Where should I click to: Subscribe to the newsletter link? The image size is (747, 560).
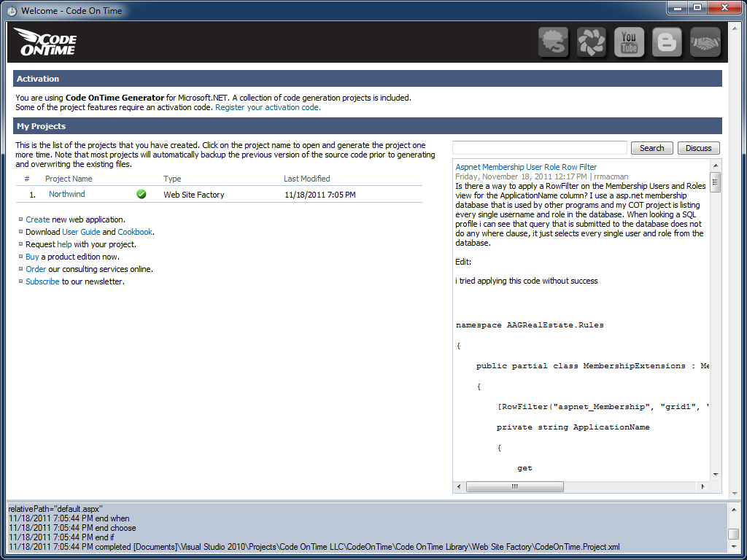[x=42, y=281]
